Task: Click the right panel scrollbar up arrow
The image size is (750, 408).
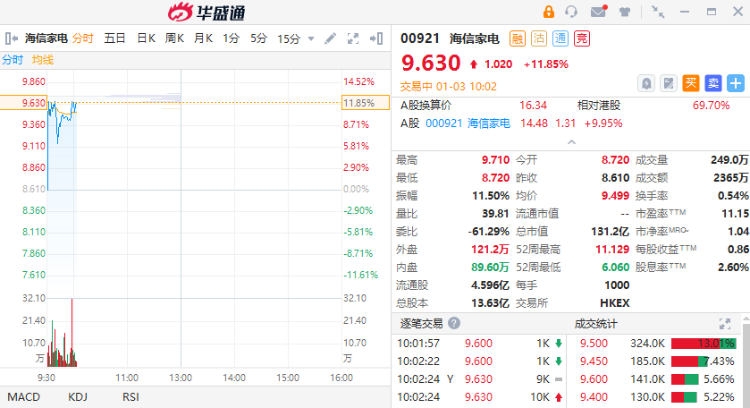Action: 746,318
